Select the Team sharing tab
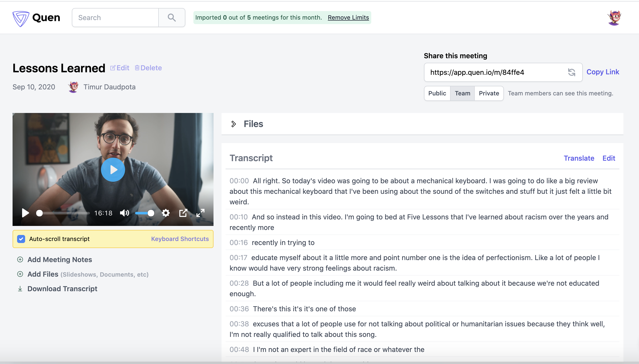639x364 pixels. (x=462, y=93)
